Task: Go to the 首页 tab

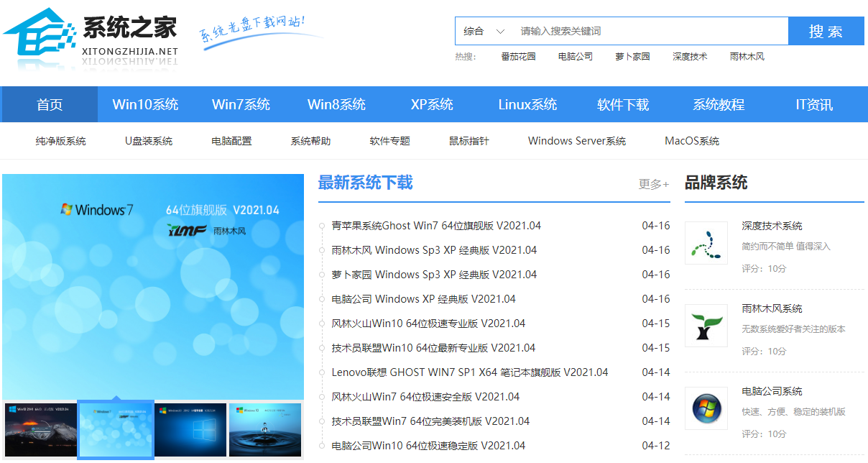Action: pyautogui.click(x=50, y=104)
